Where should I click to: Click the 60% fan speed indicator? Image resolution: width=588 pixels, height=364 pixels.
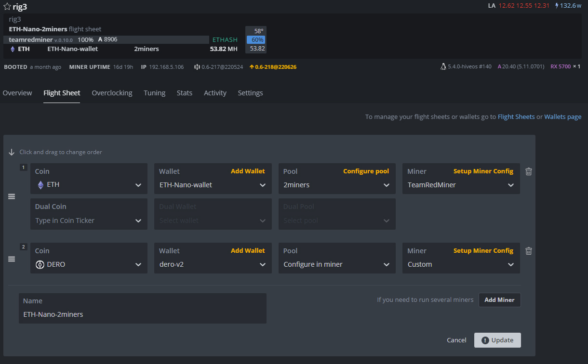[256, 40]
